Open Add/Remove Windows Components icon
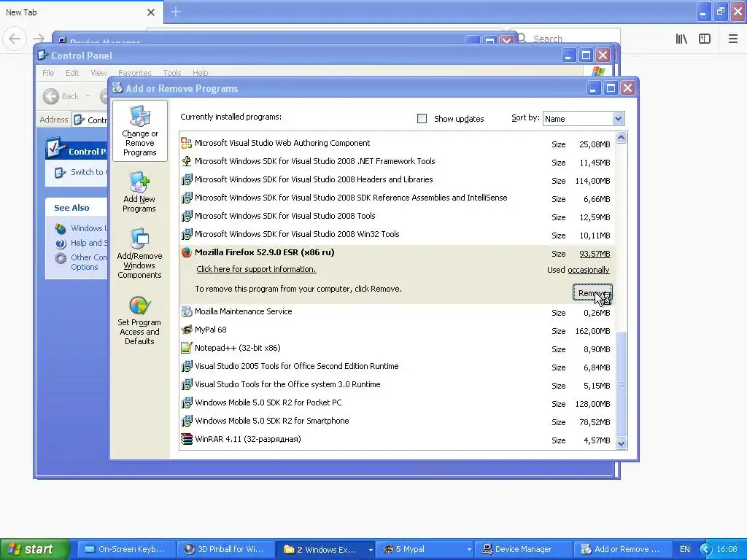The height and width of the screenshot is (560, 747). tap(139, 238)
